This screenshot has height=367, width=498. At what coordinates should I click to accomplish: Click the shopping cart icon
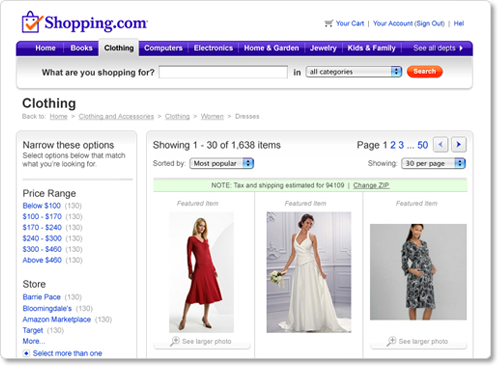click(329, 23)
